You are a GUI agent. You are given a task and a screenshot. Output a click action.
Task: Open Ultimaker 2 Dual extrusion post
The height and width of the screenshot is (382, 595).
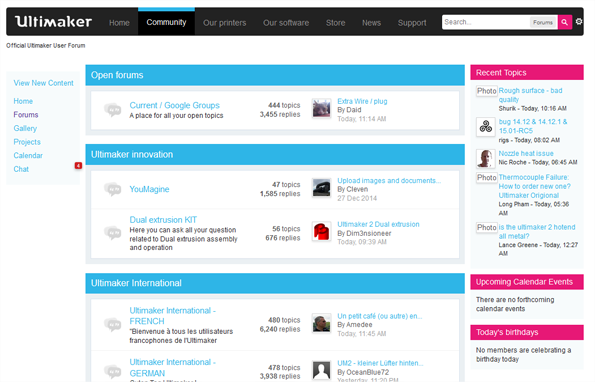[378, 224]
